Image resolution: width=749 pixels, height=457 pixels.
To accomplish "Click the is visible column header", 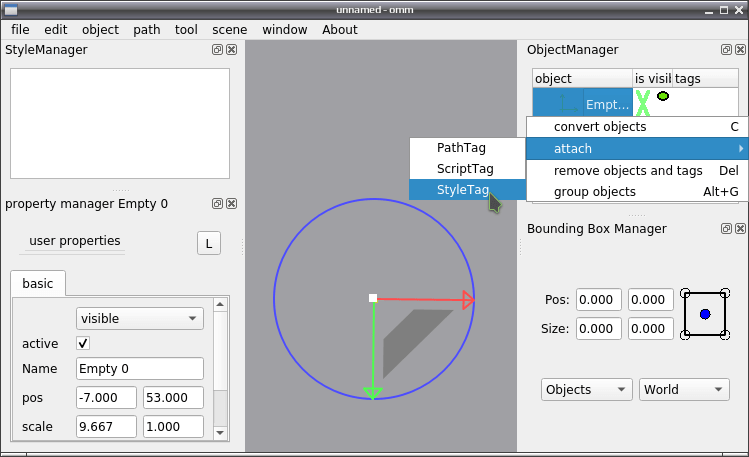I will tap(652, 78).
